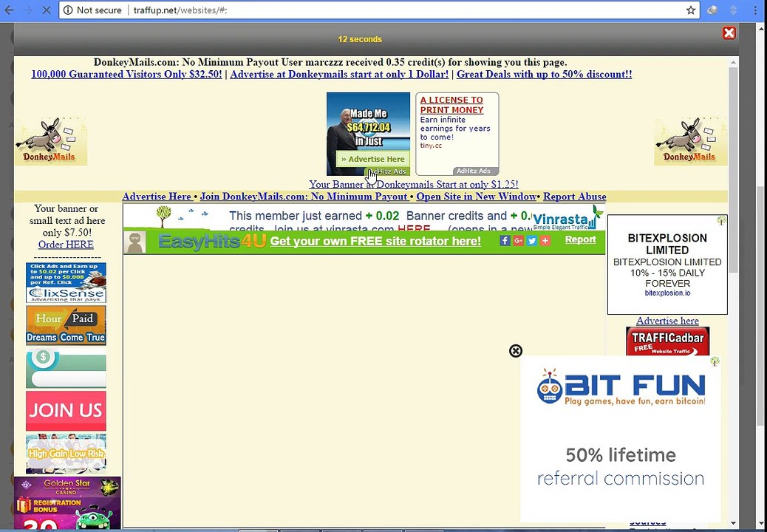Click the 'Advertise Here' menu link
767x532 pixels.
coord(157,197)
